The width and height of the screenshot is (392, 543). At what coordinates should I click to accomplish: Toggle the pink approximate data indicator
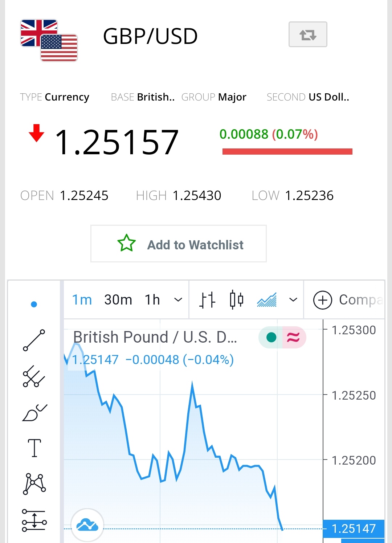pyautogui.click(x=294, y=337)
